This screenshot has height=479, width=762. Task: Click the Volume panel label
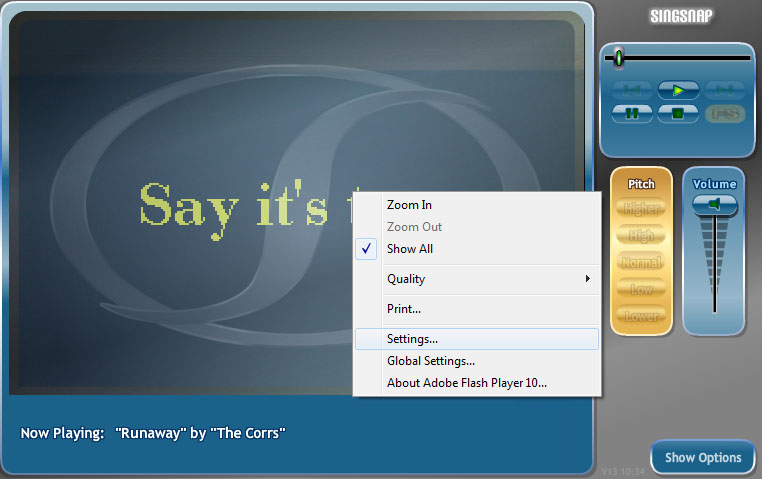click(714, 184)
